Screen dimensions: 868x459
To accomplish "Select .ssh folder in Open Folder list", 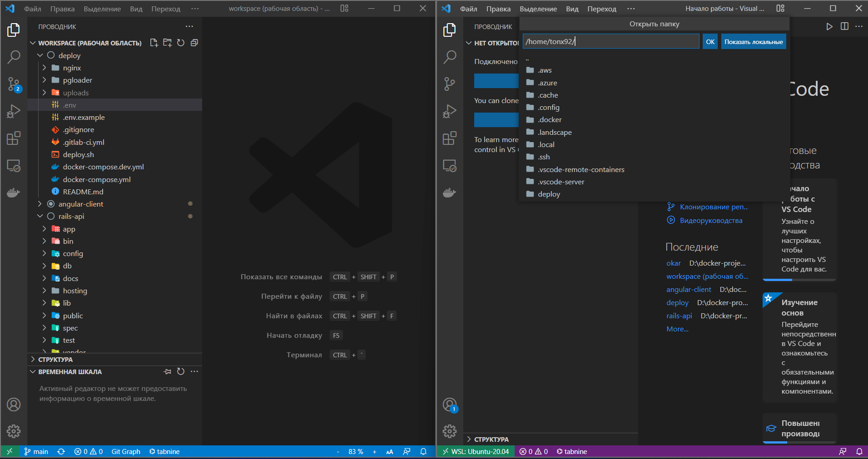I will 654,157.
